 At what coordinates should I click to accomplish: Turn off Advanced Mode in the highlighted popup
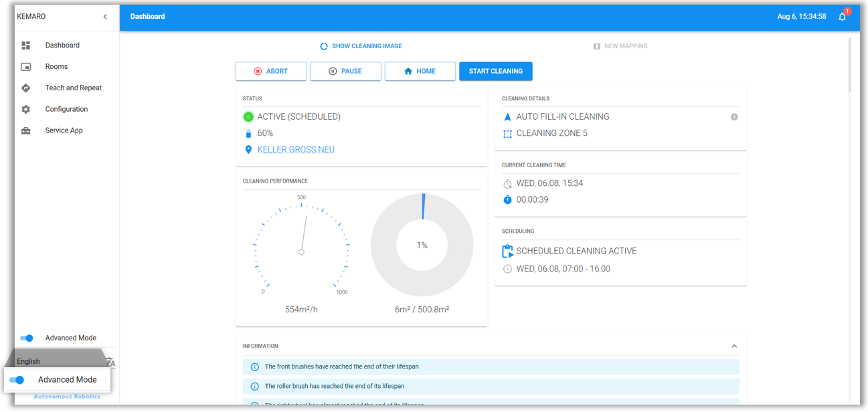(17, 380)
